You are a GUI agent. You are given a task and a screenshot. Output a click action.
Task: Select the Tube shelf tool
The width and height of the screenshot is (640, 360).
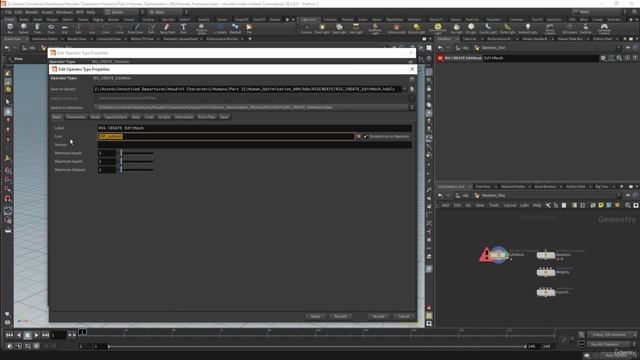pos(37,29)
